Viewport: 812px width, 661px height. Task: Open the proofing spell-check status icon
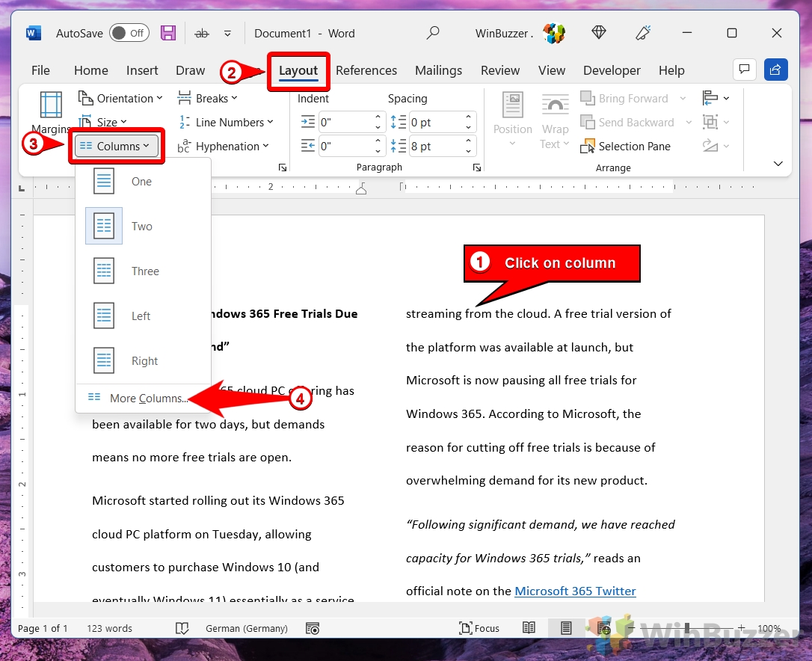(x=182, y=628)
